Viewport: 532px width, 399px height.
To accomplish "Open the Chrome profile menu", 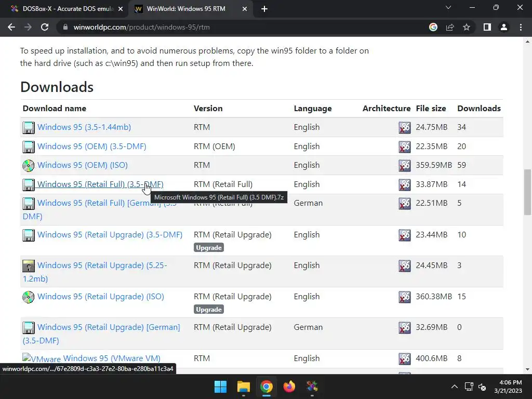I will 504,27.
